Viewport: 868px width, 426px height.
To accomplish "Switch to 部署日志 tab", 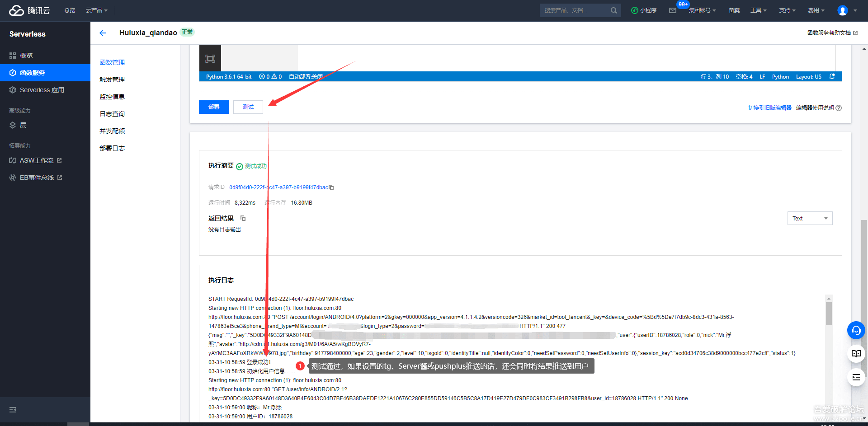I will point(112,148).
